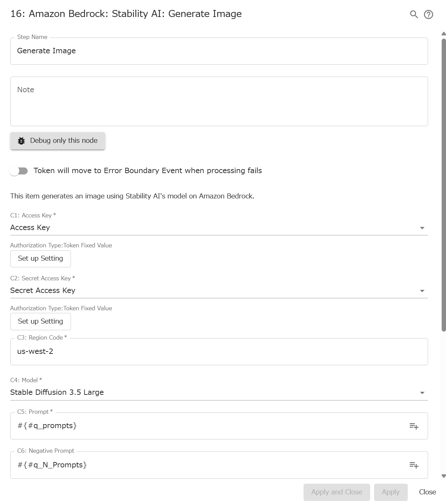Open the C2 Secret Access Key dropdown
Screen dimensions: 446x504
coord(422,290)
